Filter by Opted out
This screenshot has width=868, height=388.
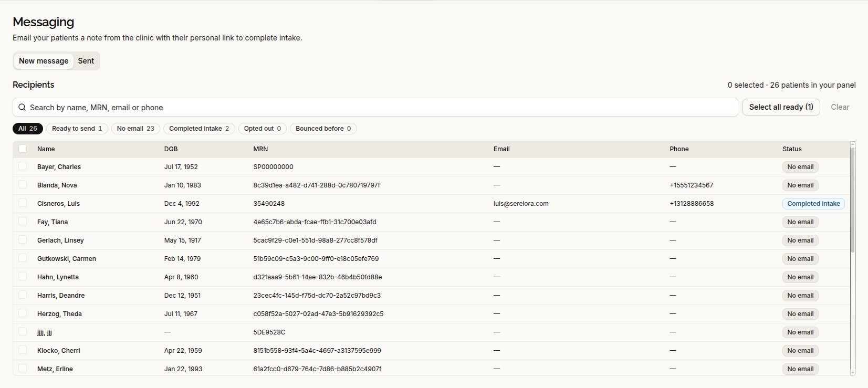263,129
